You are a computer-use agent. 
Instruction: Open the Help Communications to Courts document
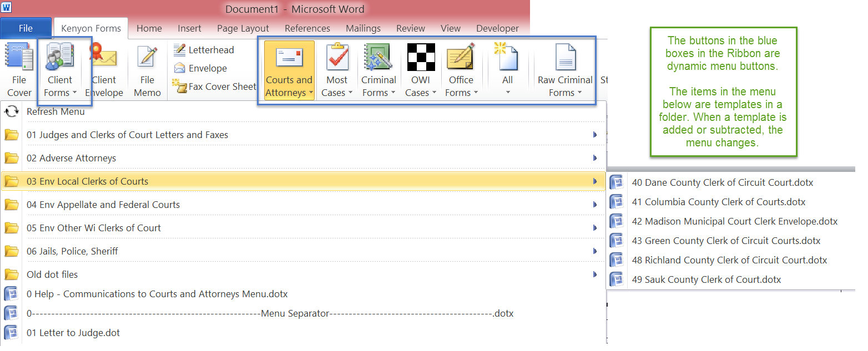click(x=158, y=294)
